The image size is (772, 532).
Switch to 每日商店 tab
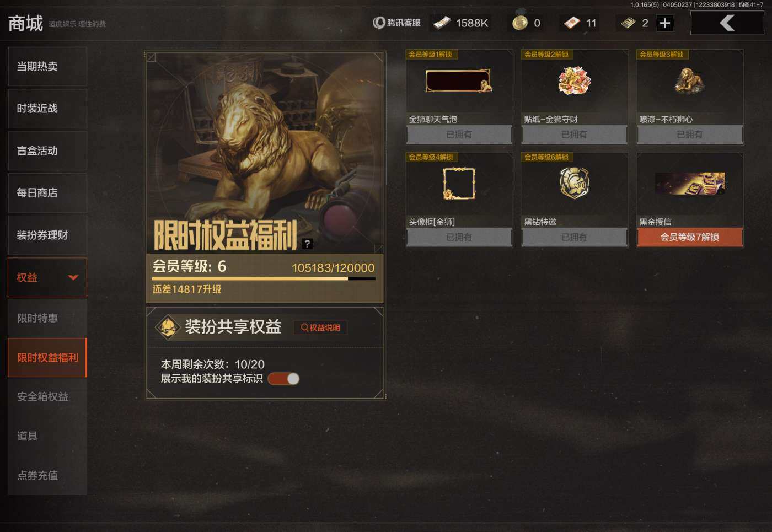47,193
